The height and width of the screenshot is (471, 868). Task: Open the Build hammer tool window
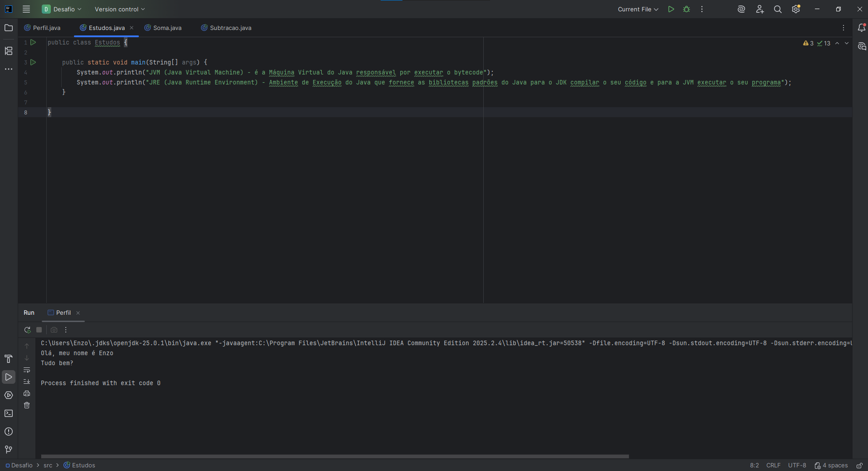click(x=9, y=359)
